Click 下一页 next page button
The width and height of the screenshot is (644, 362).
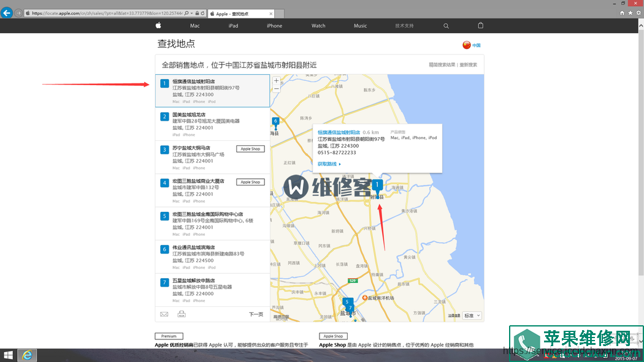[x=256, y=314]
